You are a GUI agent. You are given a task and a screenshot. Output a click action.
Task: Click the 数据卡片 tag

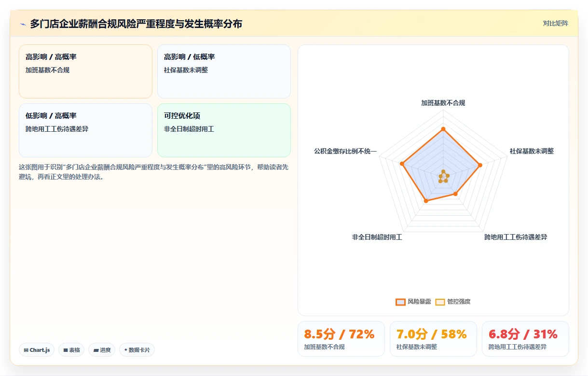[137, 350]
